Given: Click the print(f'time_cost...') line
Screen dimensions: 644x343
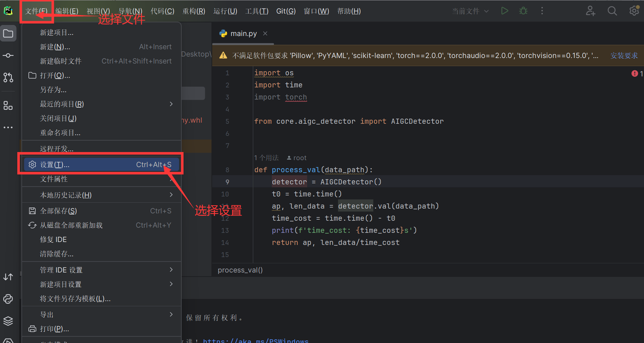Looking at the screenshot, I should 344,230.
